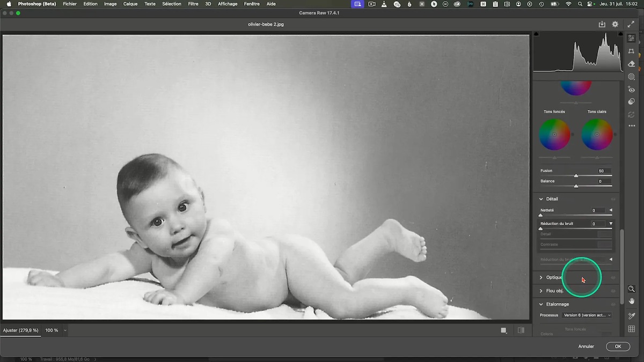This screenshot has width=644, height=362.
Task: Toggle visibility eye for Détail panel
Action: (613, 199)
